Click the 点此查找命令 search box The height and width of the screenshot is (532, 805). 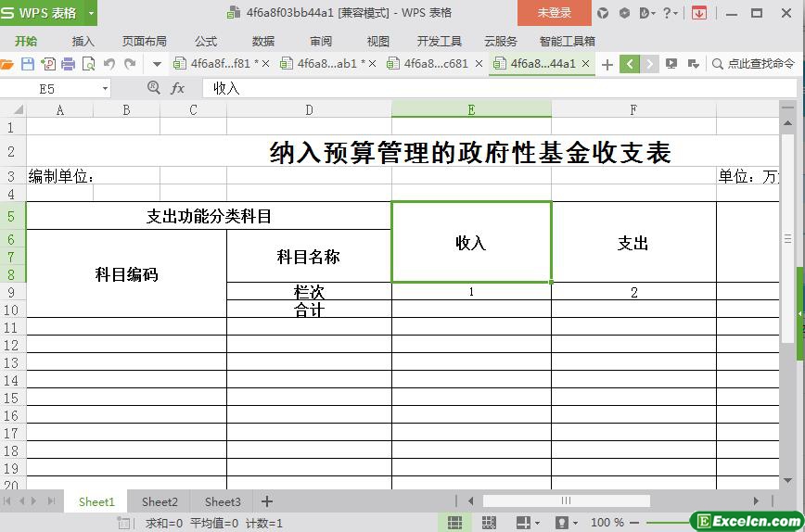point(754,64)
